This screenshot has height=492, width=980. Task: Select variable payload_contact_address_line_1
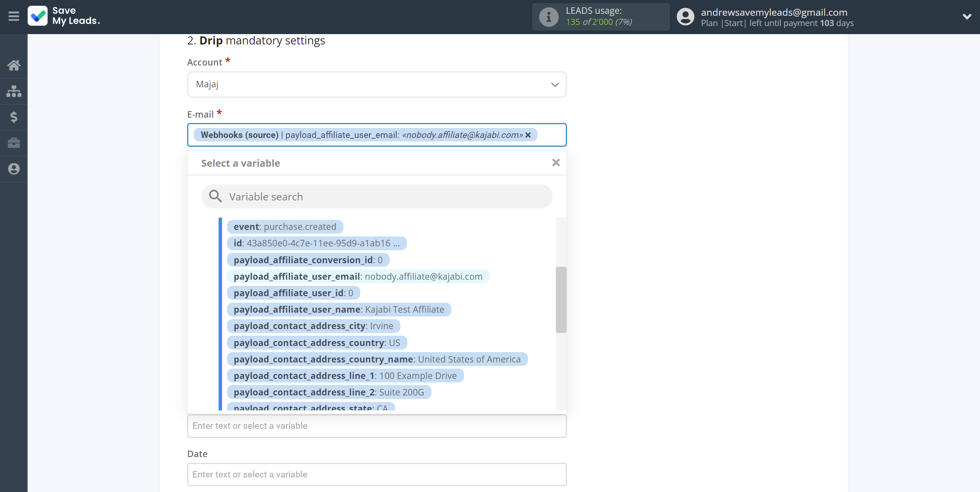point(345,376)
